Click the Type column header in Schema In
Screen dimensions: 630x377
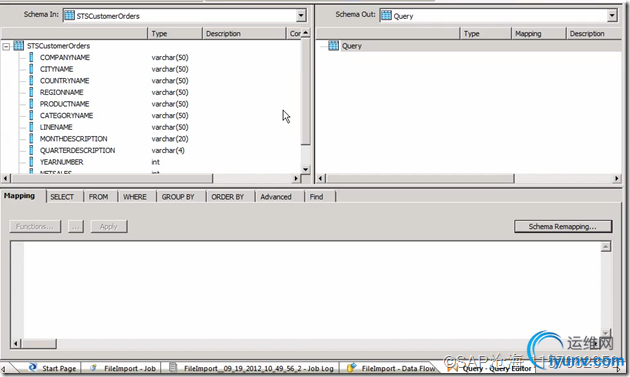pos(175,33)
